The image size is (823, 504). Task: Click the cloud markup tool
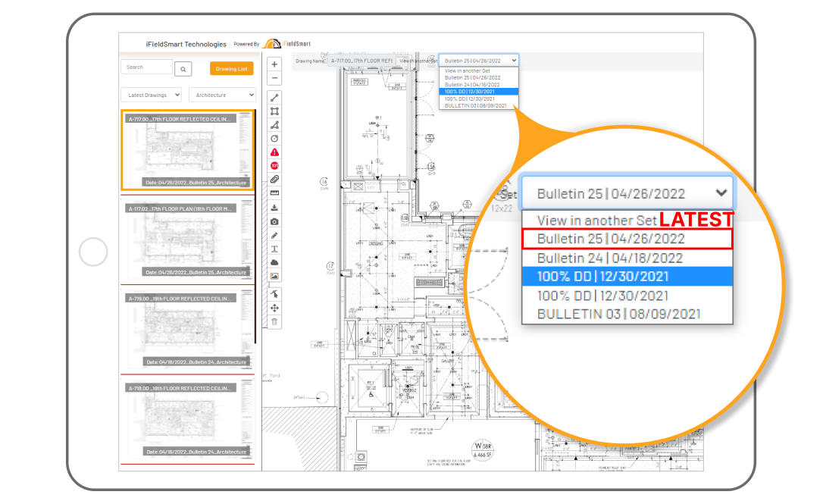(x=274, y=261)
